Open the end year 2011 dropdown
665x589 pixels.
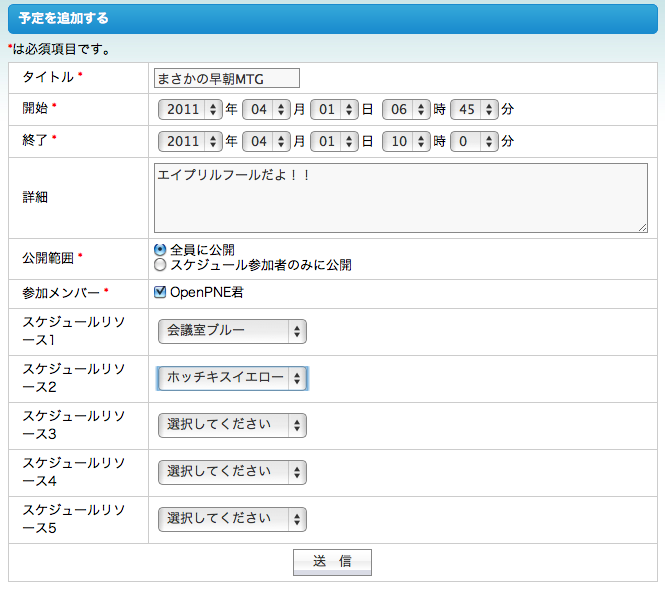click(x=190, y=142)
